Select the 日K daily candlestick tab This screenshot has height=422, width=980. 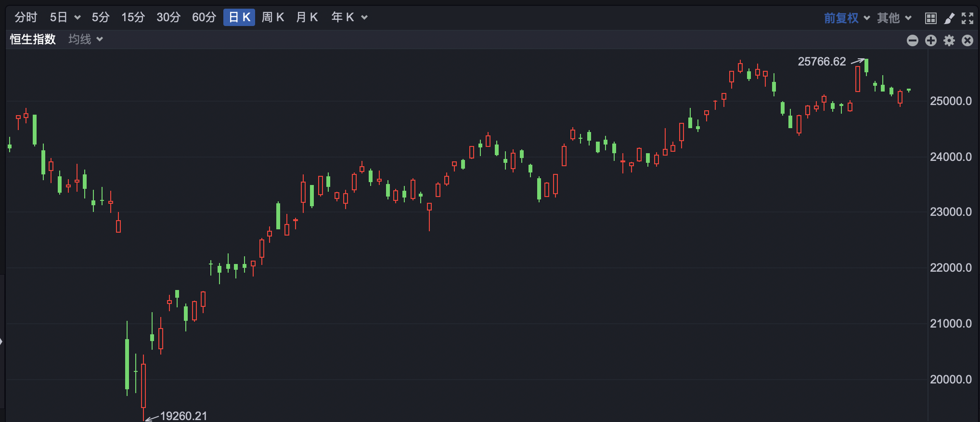coord(239,17)
